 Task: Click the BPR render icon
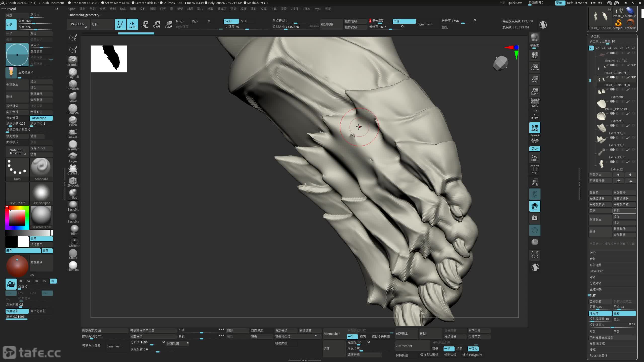[x=535, y=37]
